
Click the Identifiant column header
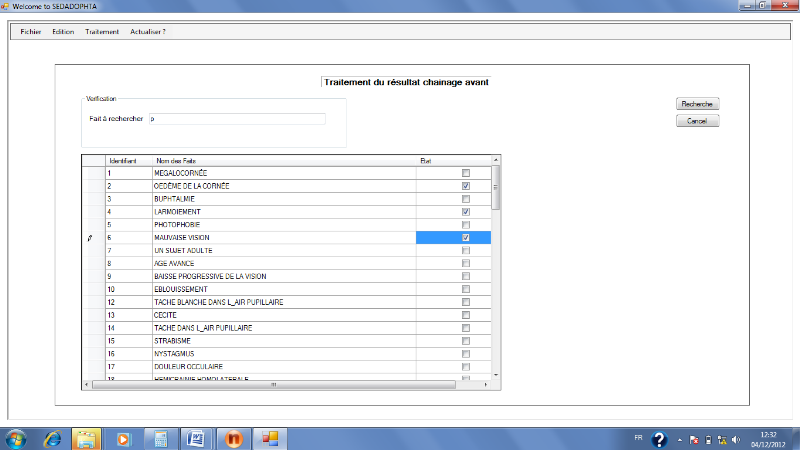(x=129, y=161)
